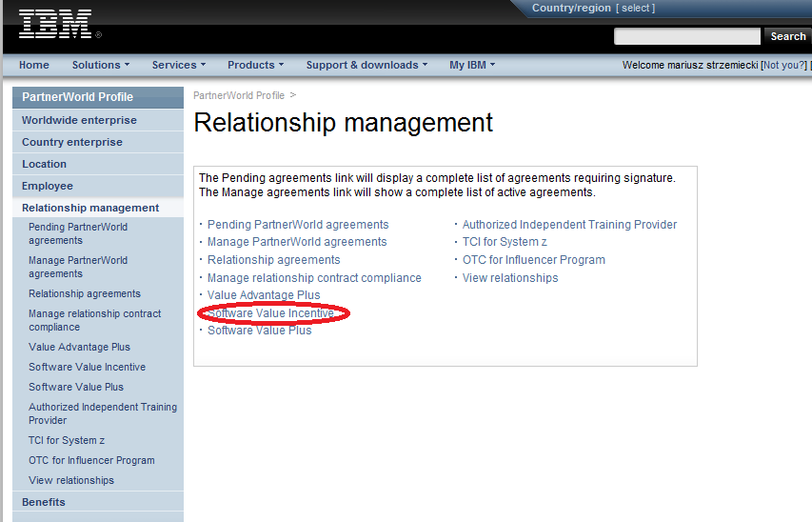
Task: Click the Search button
Action: pyautogui.click(x=787, y=36)
